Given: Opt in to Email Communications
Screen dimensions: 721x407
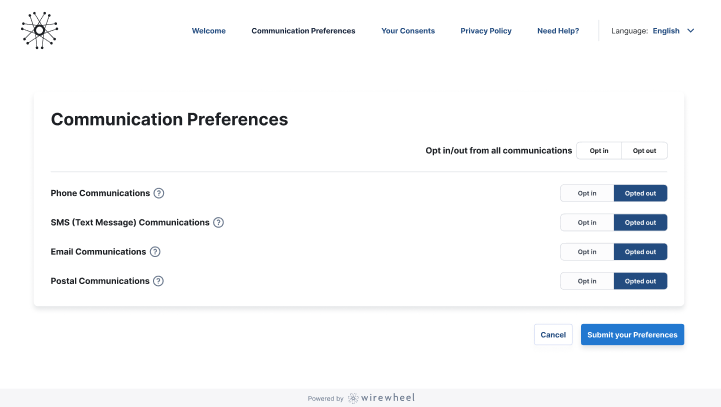Looking at the screenshot, I should [x=587, y=252].
